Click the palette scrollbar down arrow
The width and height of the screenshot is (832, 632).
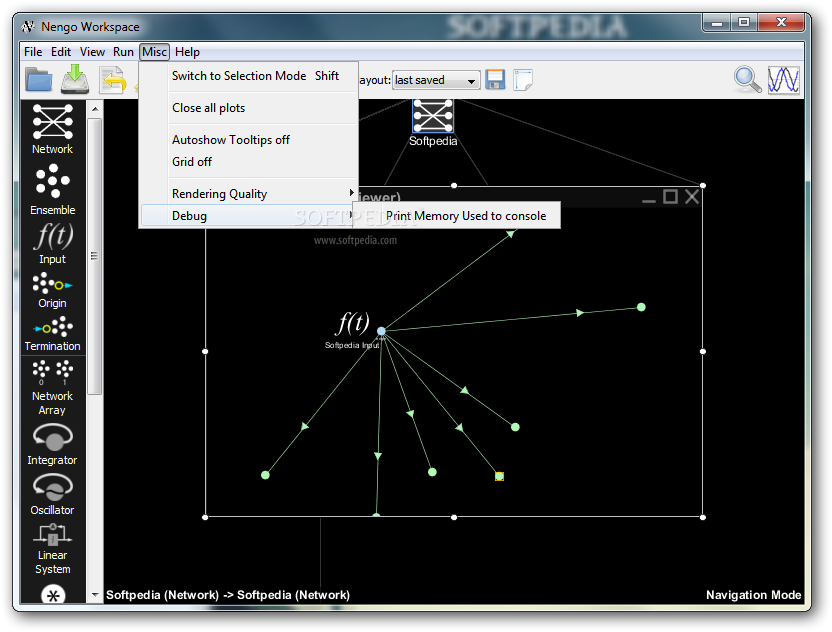tap(94, 595)
